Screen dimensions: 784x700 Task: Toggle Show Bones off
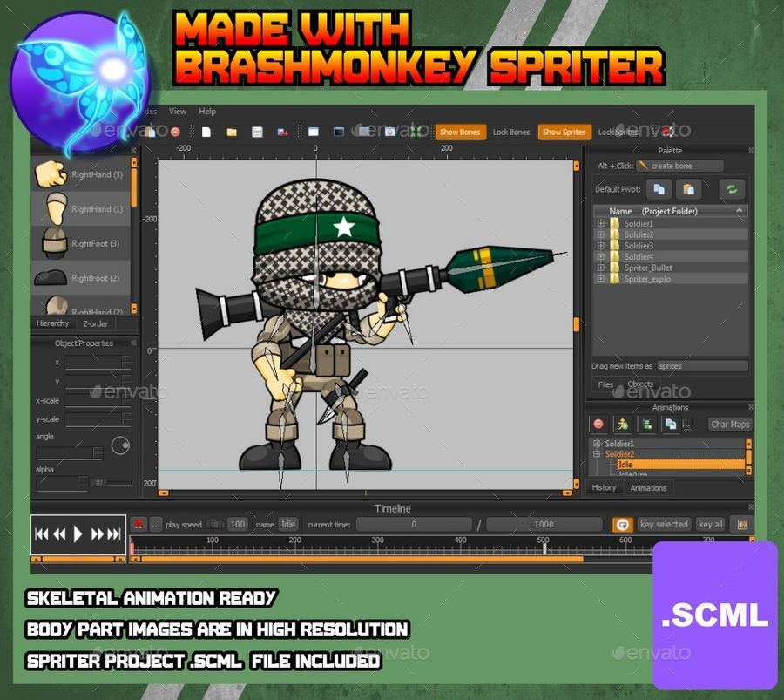460,133
